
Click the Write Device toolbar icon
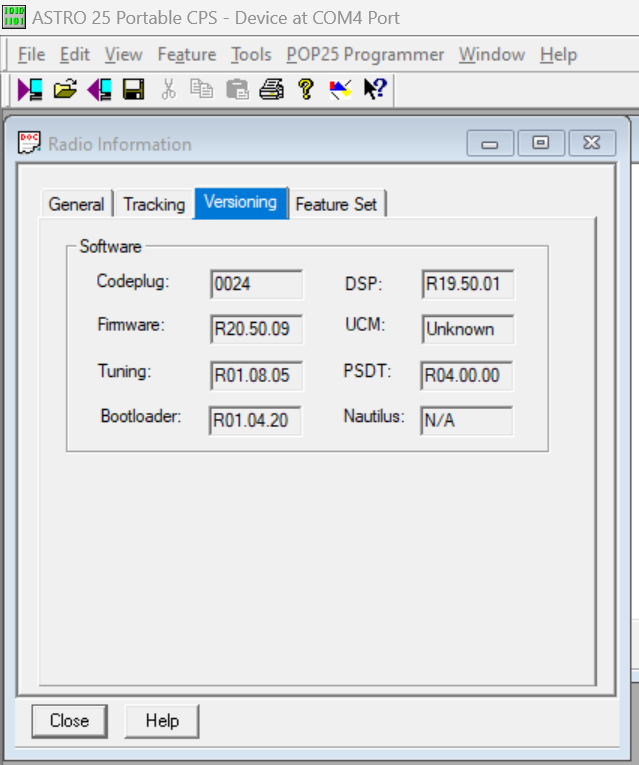click(99, 90)
